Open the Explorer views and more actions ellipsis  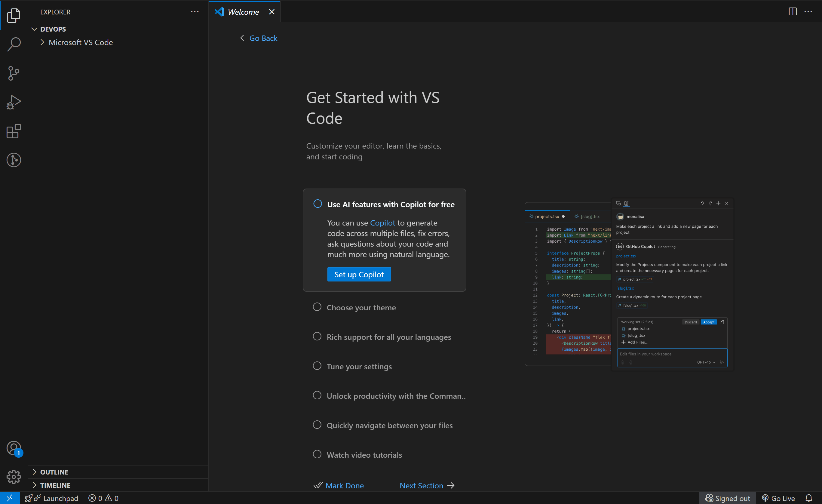[195, 12]
